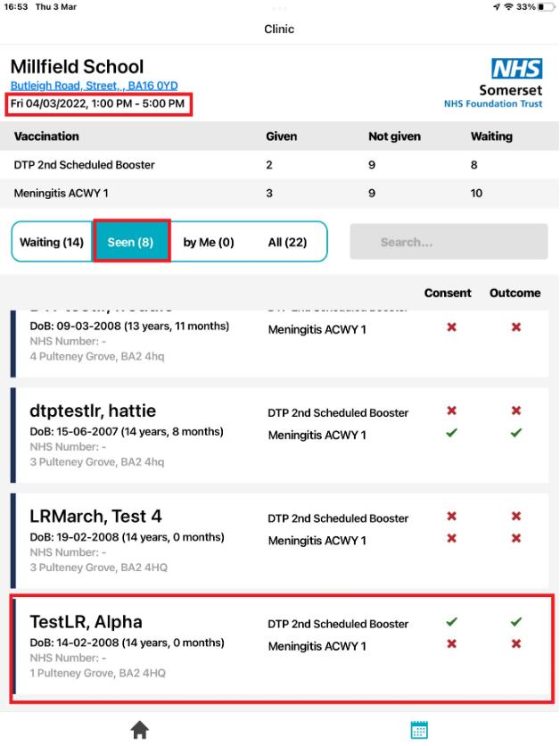Click red outcome cross for LRMarch DTP booster
Image resolution: width=560 pixels, height=746 pixels.
click(x=515, y=517)
